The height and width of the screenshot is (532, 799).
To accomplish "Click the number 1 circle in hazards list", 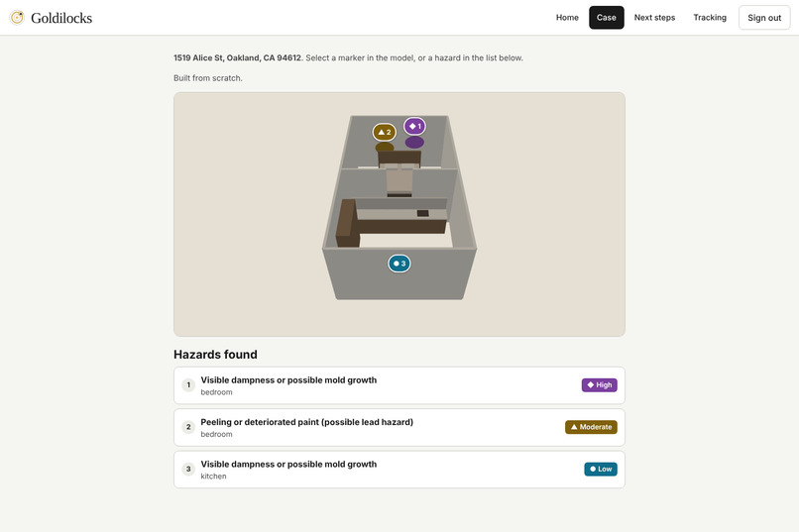I will pos(188,384).
